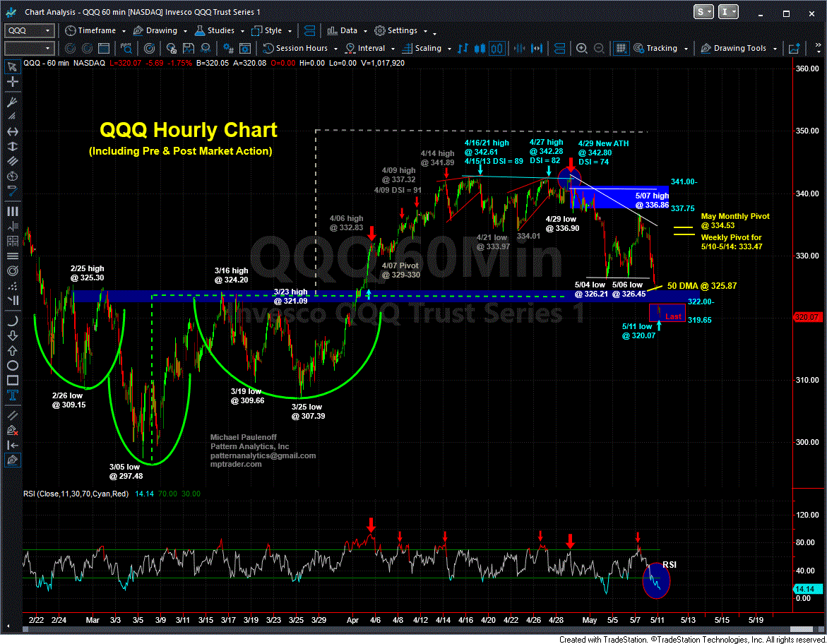The image size is (827, 644).
Task: Expand the Session Hours dropdown arrow
Action: click(x=335, y=49)
